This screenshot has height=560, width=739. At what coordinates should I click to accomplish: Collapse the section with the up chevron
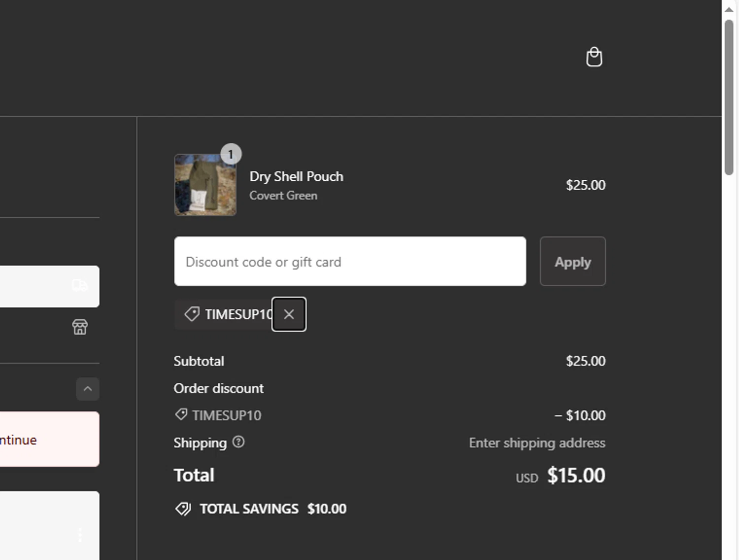tap(88, 389)
